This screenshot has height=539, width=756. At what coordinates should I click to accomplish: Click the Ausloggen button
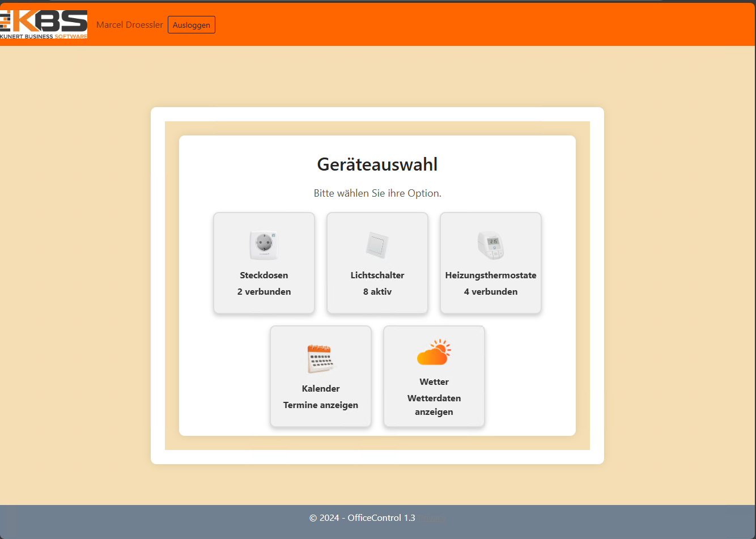pos(192,25)
